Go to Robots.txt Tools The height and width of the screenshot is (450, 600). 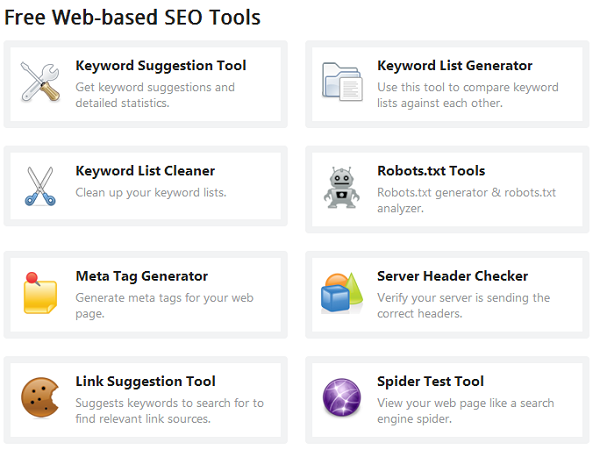[431, 171]
